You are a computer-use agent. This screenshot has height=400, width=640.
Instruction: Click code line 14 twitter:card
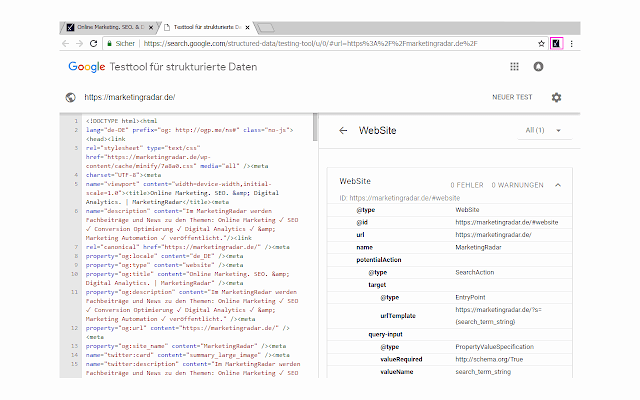click(187, 355)
